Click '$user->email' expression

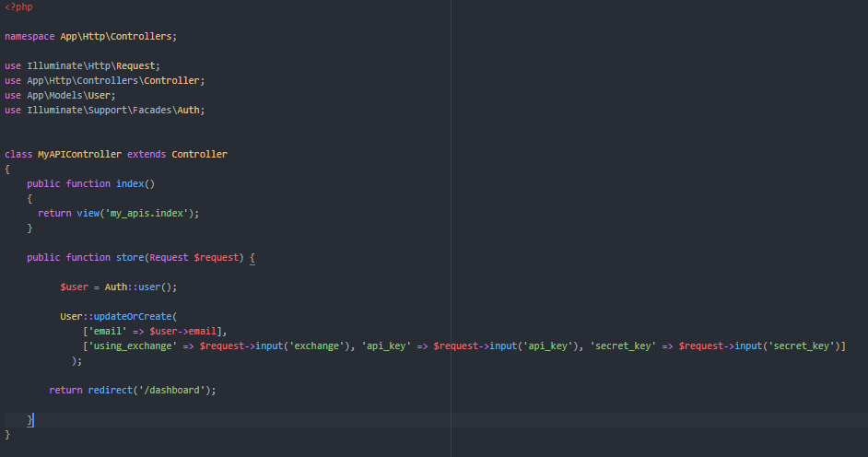point(182,332)
